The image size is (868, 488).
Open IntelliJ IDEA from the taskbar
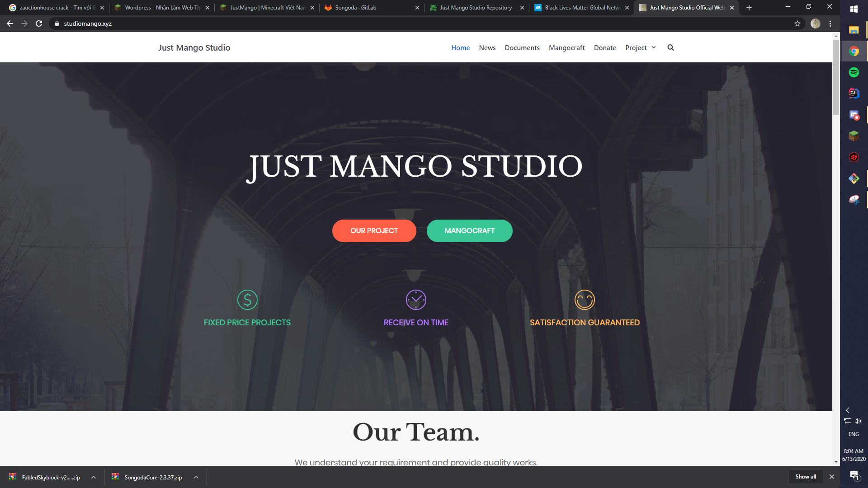(x=854, y=94)
